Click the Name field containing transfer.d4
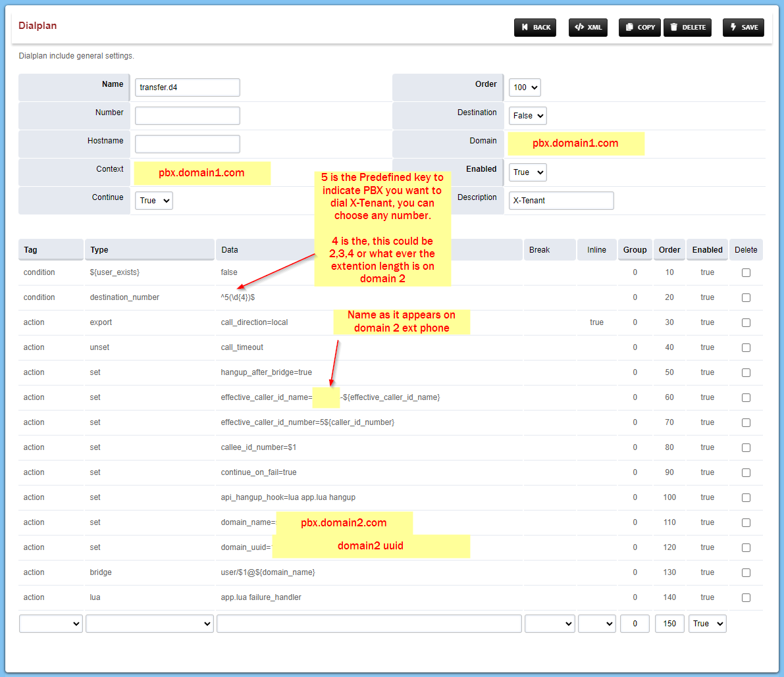The height and width of the screenshot is (677, 784). pos(187,87)
